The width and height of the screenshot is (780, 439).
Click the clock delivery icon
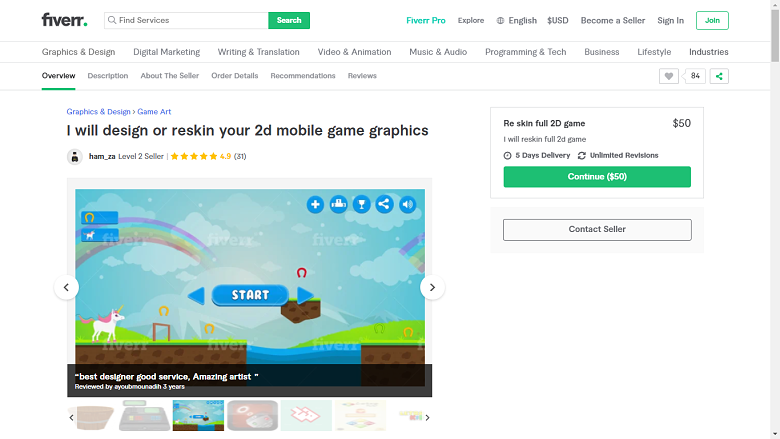[x=507, y=156]
